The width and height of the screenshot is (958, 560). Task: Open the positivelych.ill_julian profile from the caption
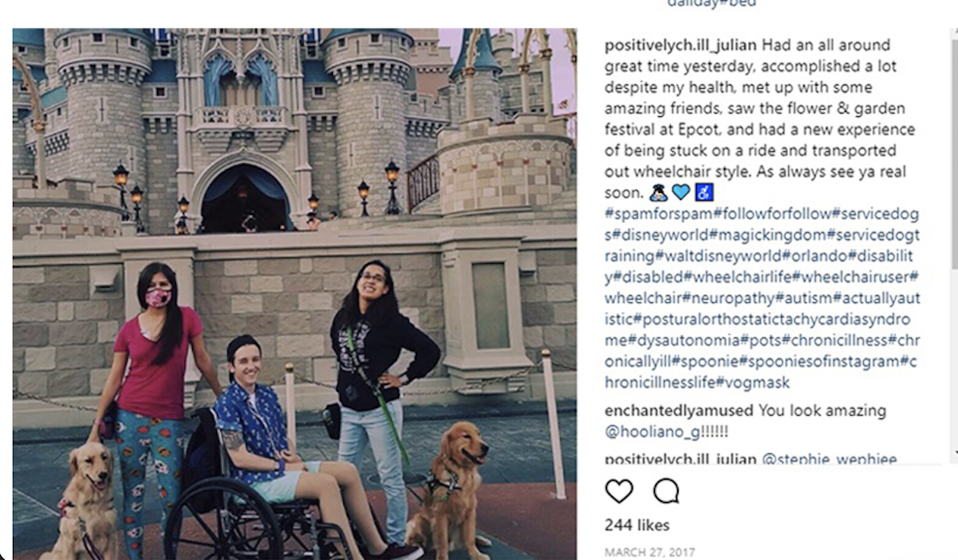coord(680,45)
